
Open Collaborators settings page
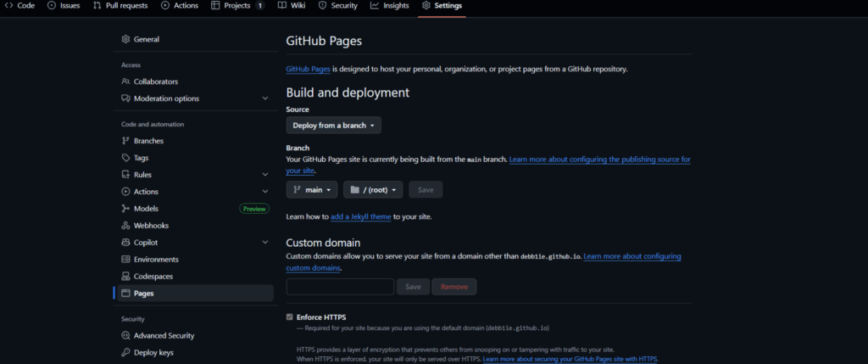coord(196,81)
